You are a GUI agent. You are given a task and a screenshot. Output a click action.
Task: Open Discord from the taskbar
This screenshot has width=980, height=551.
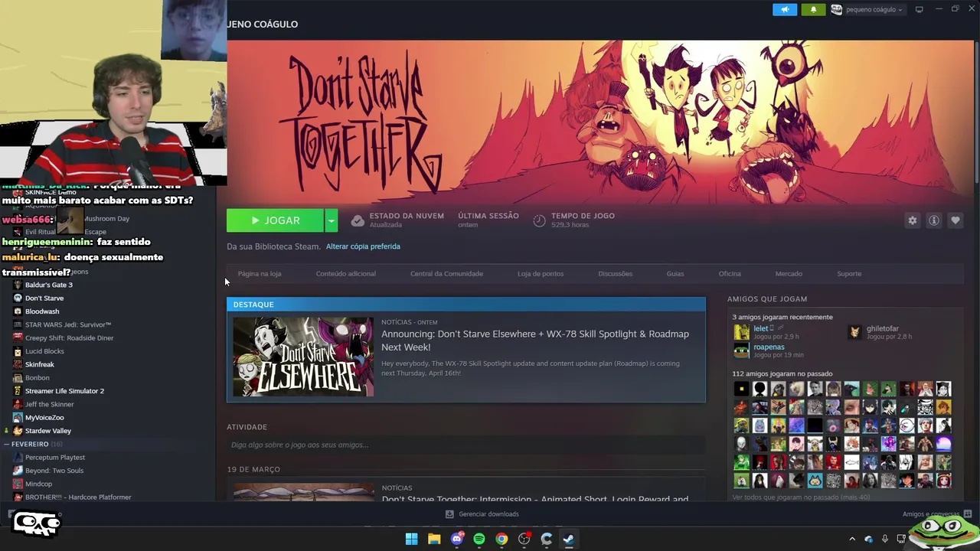tap(457, 539)
